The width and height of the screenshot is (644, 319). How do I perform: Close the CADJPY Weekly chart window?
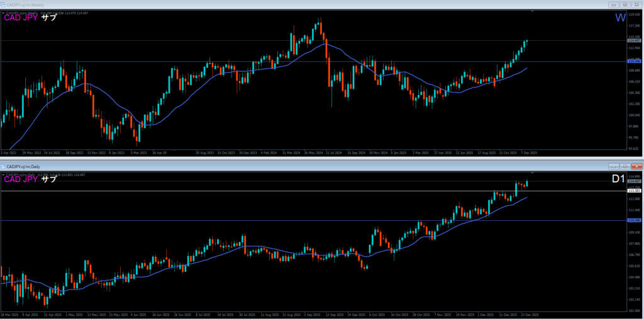coord(636,5)
